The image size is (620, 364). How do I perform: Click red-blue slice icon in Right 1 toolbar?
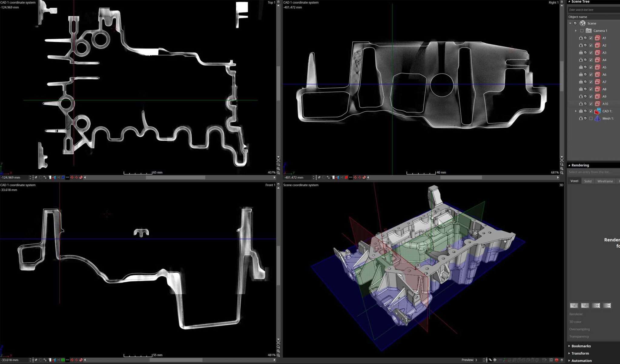coord(337,177)
